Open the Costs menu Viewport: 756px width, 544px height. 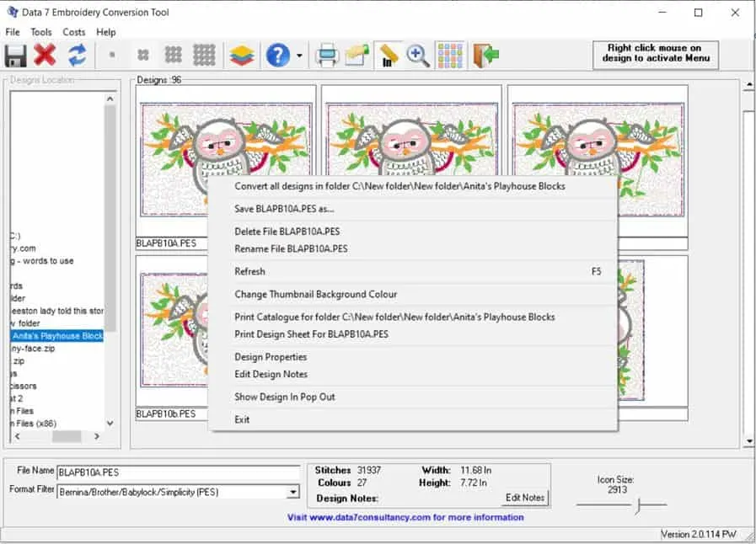pos(74,32)
